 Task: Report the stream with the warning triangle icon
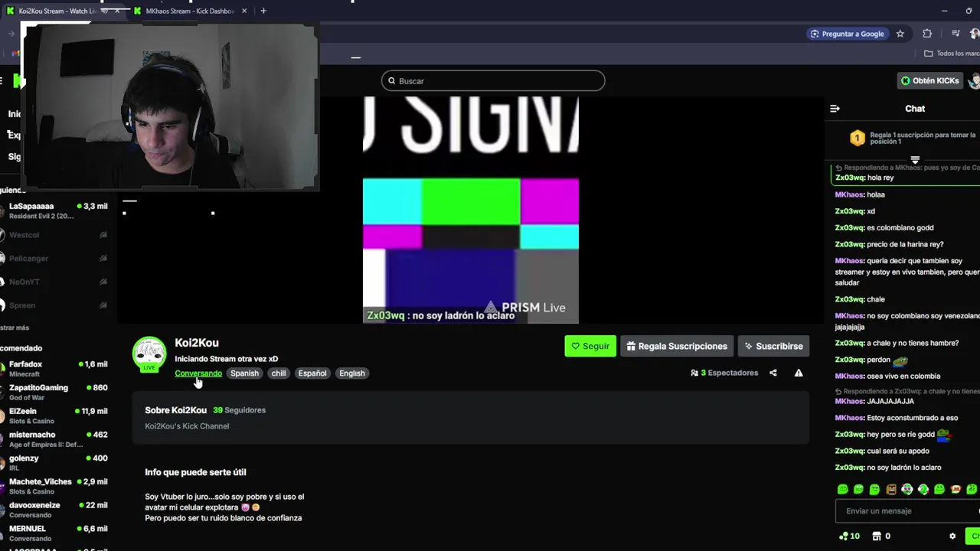pos(799,373)
